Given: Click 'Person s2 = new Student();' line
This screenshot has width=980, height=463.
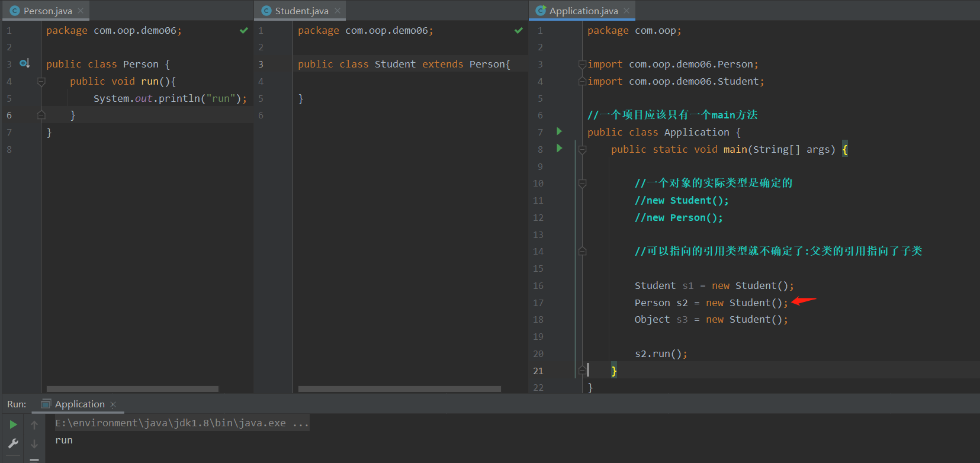Looking at the screenshot, I should pyautogui.click(x=711, y=303).
